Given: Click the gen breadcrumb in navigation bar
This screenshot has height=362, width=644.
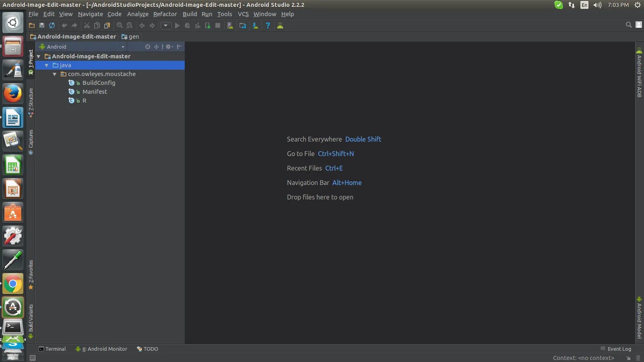Looking at the screenshot, I should tap(130, 37).
